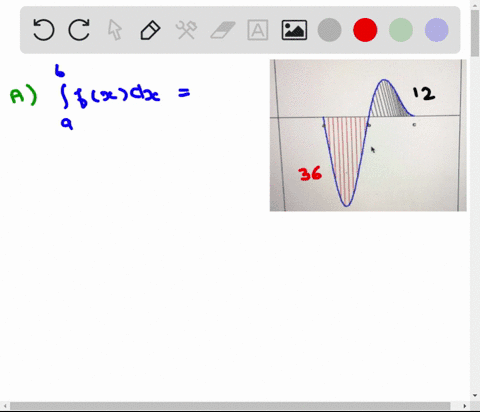Click the vertical scrollbar thumb

(475, 33)
